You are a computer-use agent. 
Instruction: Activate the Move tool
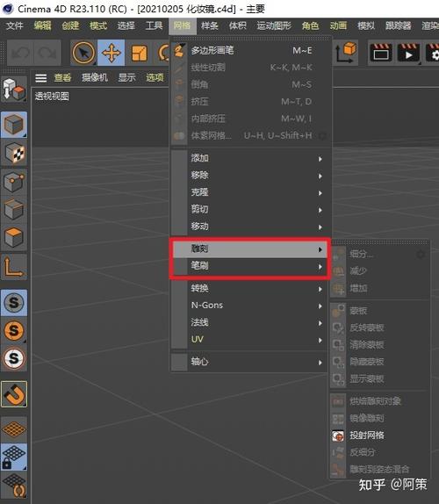point(112,53)
